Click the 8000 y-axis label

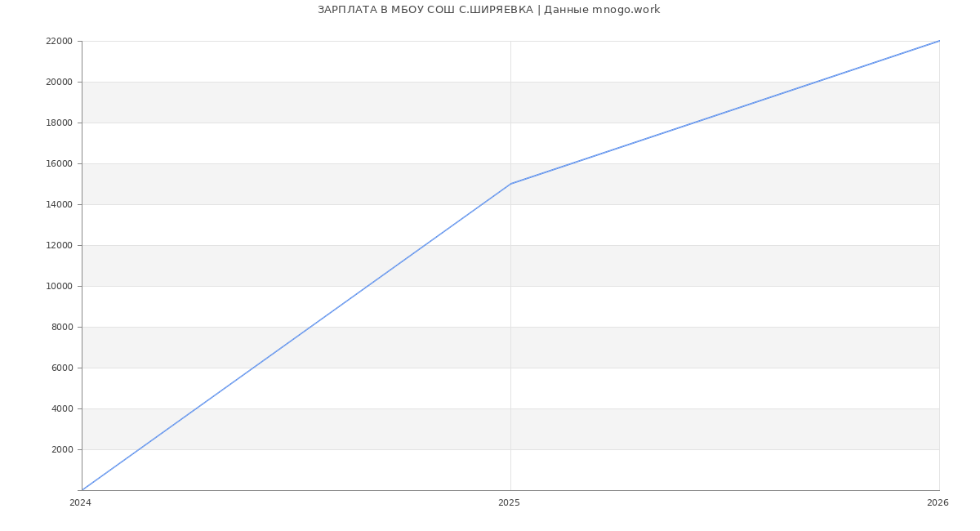[61, 327]
